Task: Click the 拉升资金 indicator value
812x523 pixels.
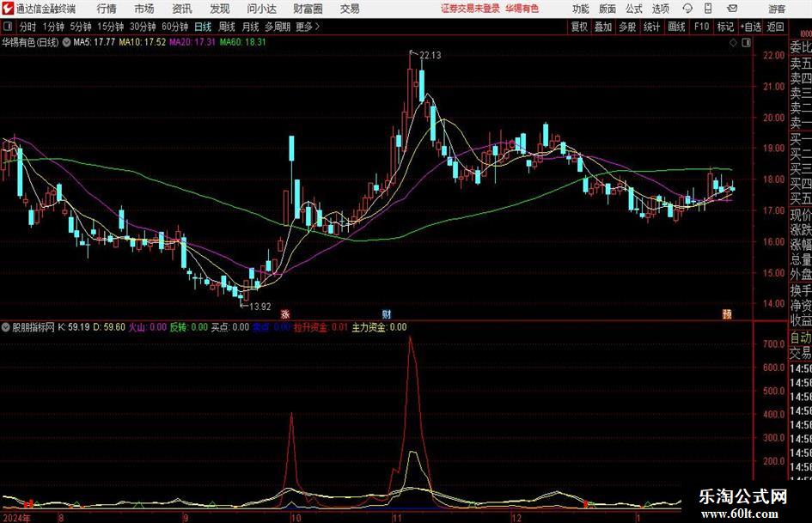Action: (x=321, y=327)
